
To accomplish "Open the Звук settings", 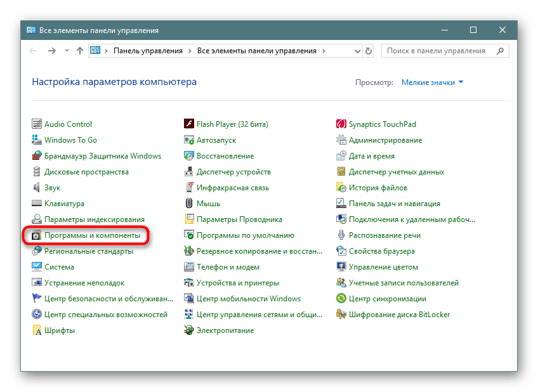I will [x=53, y=187].
